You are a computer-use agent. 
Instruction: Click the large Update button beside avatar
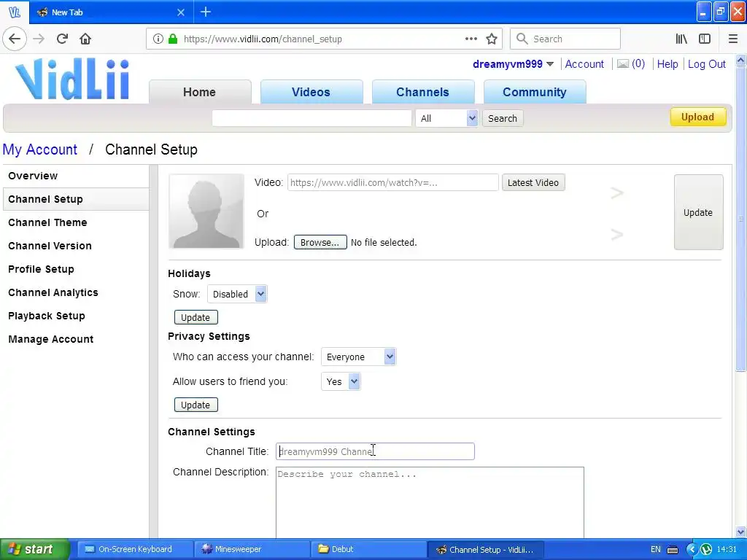pos(698,212)
